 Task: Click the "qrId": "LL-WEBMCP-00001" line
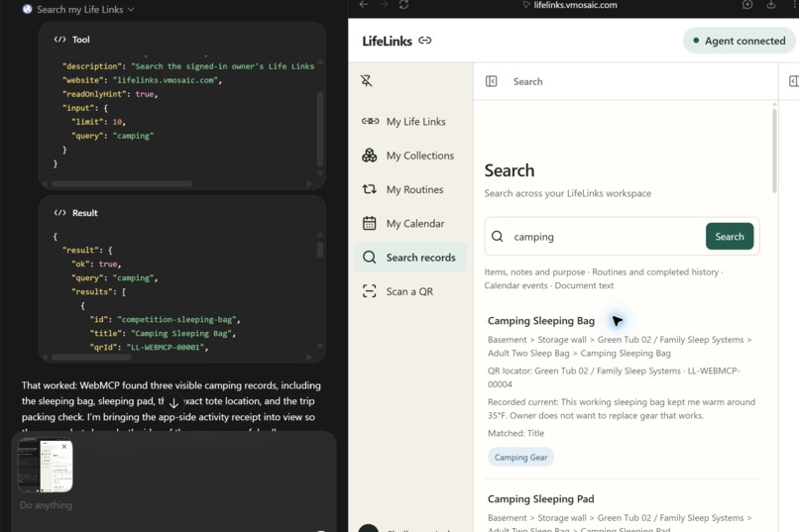pos(150,347)
